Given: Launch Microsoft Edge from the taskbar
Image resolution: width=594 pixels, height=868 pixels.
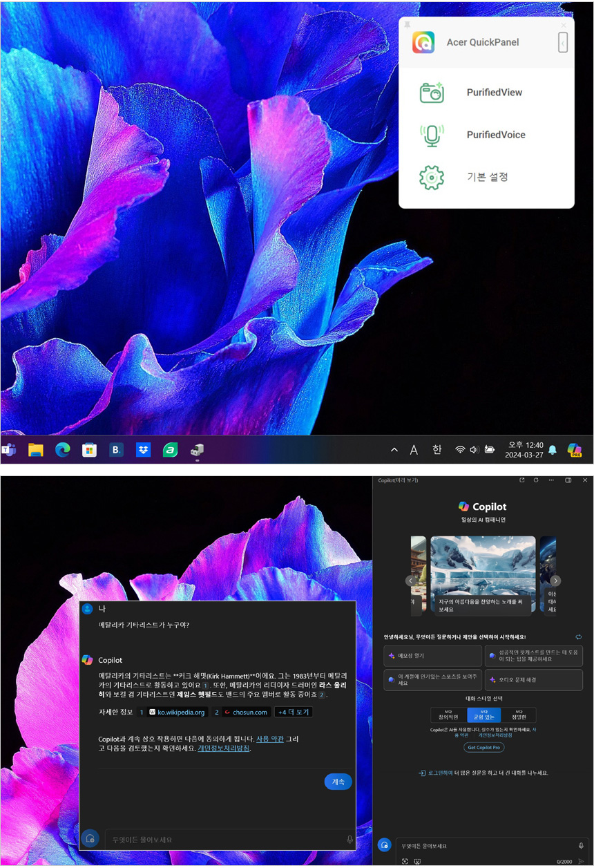Looking at the screenshot, I should 63,450.
